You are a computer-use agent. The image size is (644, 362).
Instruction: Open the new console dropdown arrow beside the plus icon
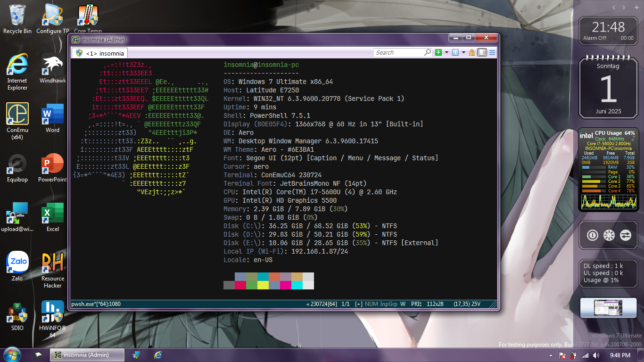click(446, 52)
